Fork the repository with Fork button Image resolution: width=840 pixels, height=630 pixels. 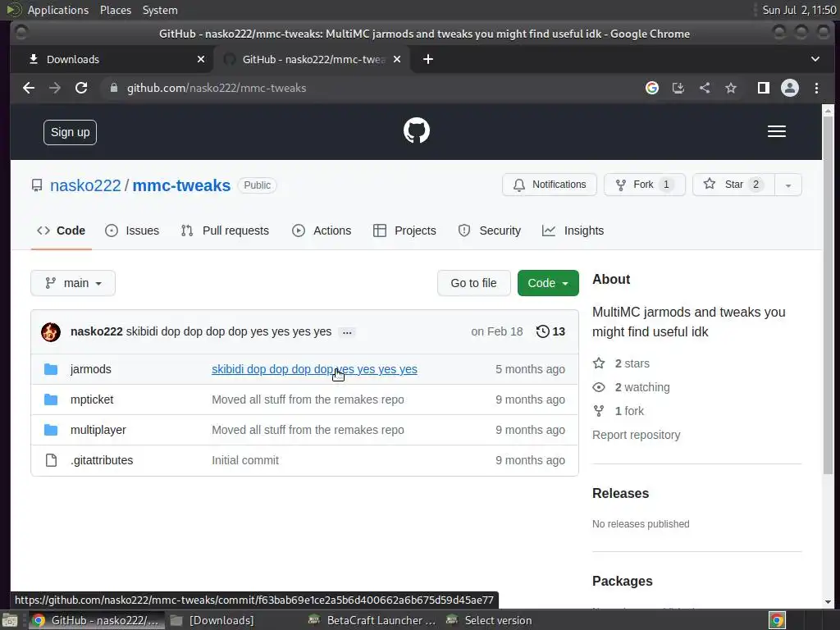pos(645,185)
